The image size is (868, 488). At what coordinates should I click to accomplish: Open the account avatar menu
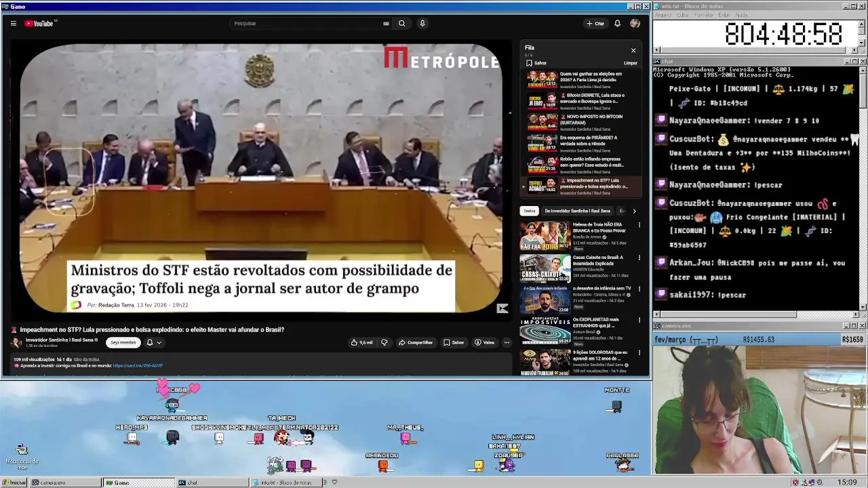[635, 23]
